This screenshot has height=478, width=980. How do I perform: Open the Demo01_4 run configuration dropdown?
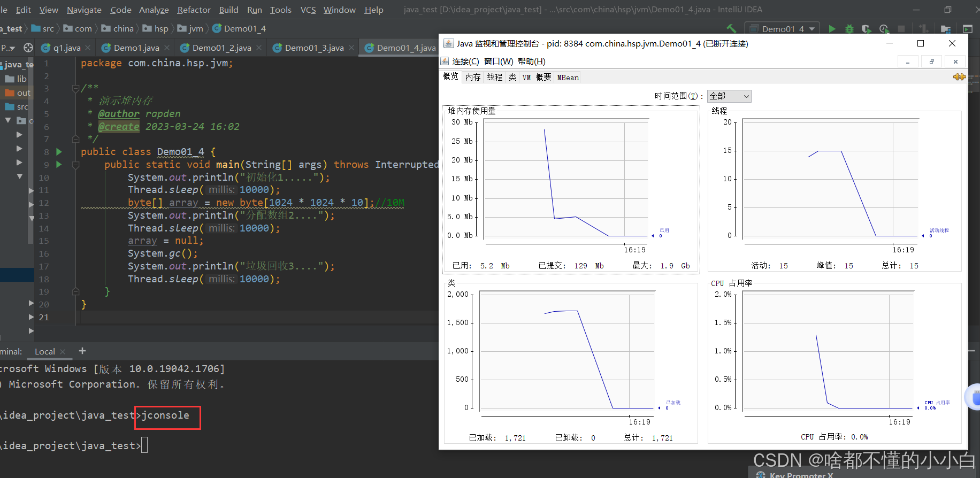tap(782, 29)
